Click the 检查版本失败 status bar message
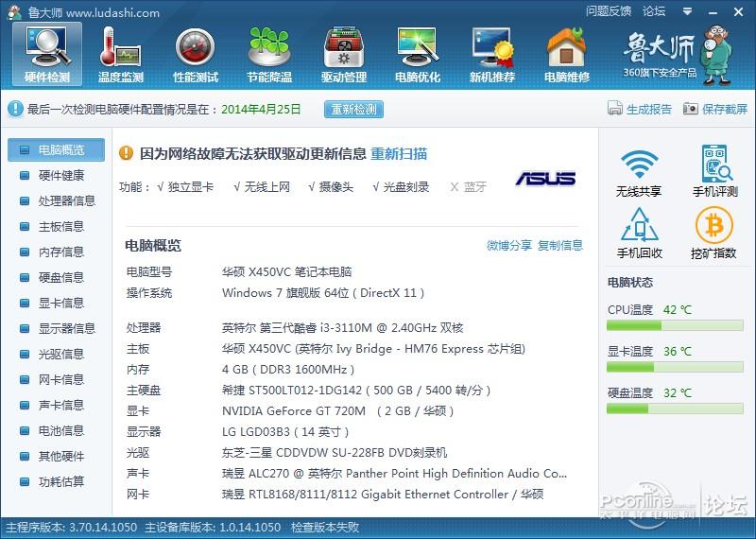Viewport: 756px width, 539px height. pyautogui.click(x=325, y=527)
